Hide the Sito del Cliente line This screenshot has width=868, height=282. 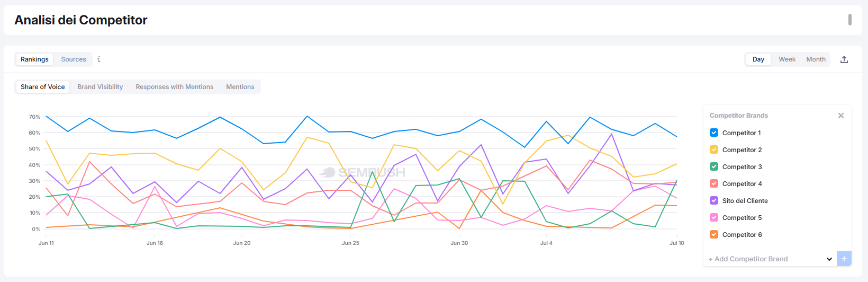[x=714, y=200]
